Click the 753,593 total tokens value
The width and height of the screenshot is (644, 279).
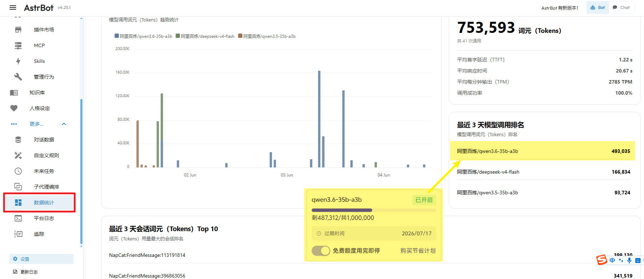pos(486,28)
